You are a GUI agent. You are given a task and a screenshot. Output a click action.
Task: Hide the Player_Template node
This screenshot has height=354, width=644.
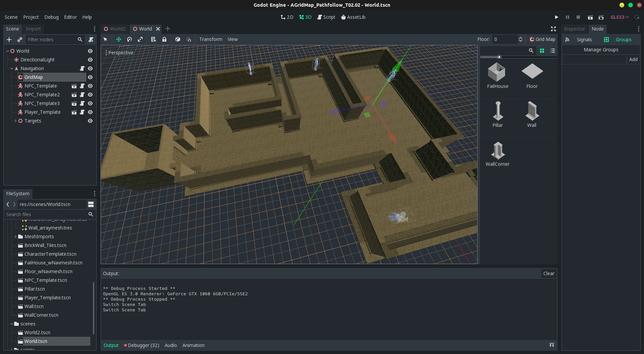90,112
